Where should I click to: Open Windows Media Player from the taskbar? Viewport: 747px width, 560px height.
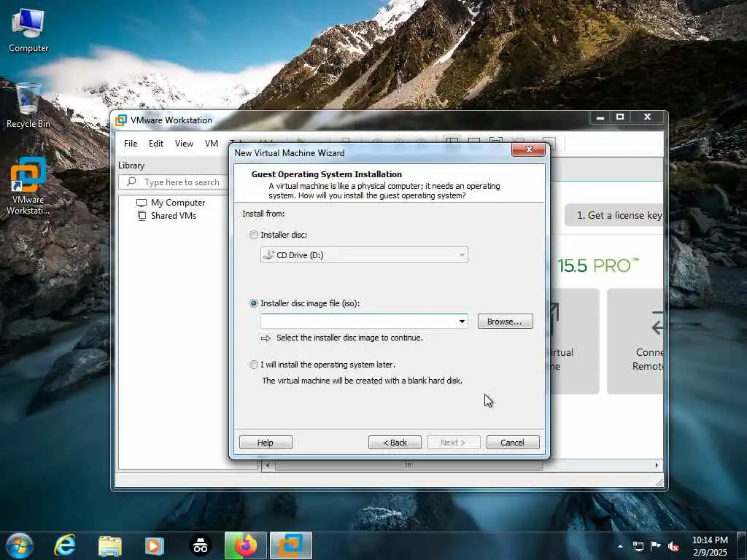(x=155, y=545)
